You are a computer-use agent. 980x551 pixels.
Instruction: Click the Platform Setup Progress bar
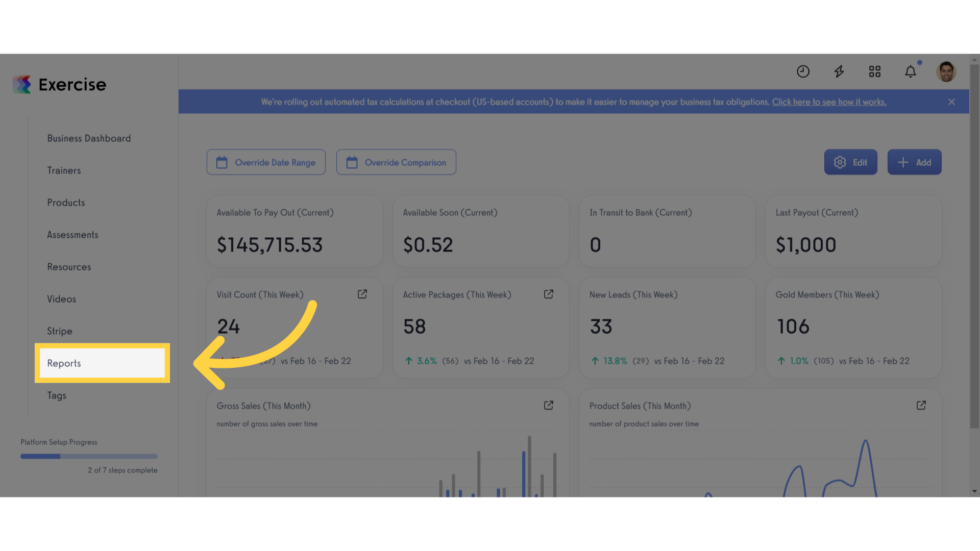89,457
